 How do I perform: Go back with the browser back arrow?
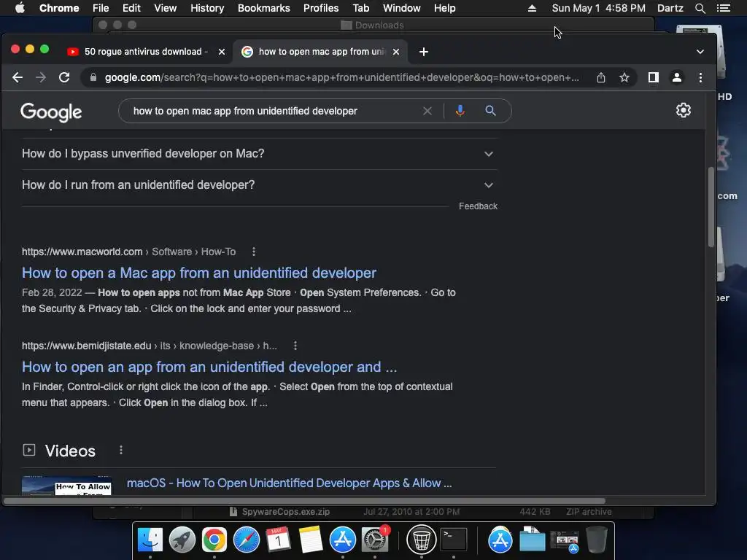(18, 77)
